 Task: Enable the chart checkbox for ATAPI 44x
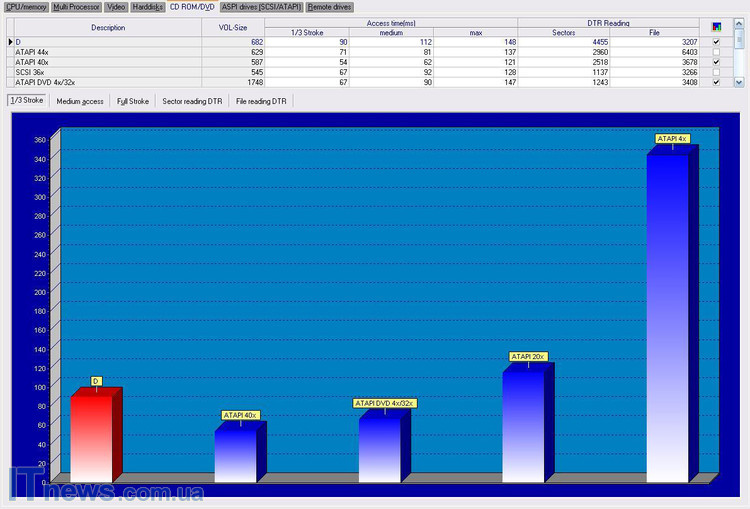pyautogui.click(x=716, y=52)
